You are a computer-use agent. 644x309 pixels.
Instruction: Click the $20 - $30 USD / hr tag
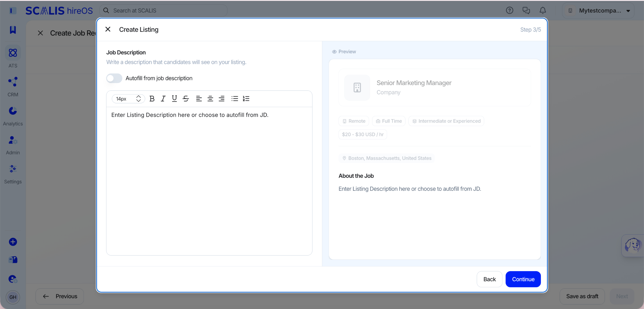coord(363,134)
